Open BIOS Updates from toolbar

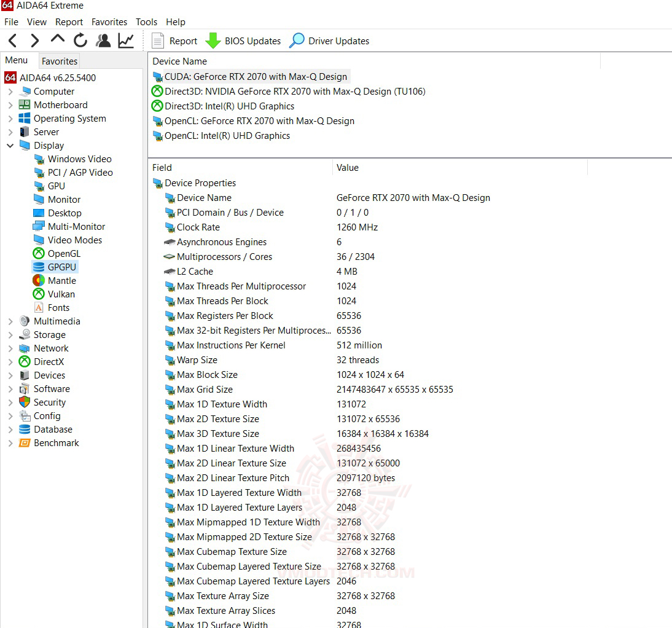[243, 41]
